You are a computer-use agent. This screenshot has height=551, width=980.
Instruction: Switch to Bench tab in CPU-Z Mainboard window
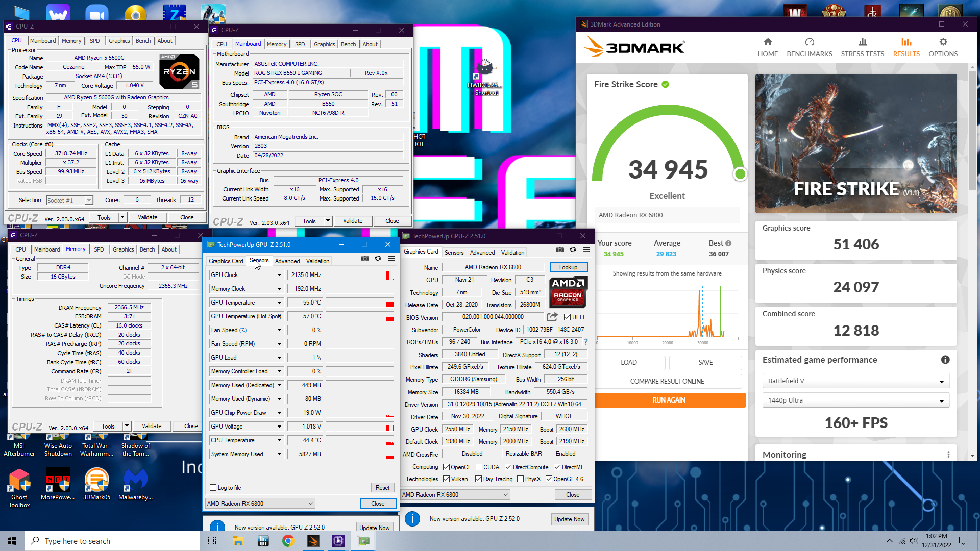tap(348, 44)
